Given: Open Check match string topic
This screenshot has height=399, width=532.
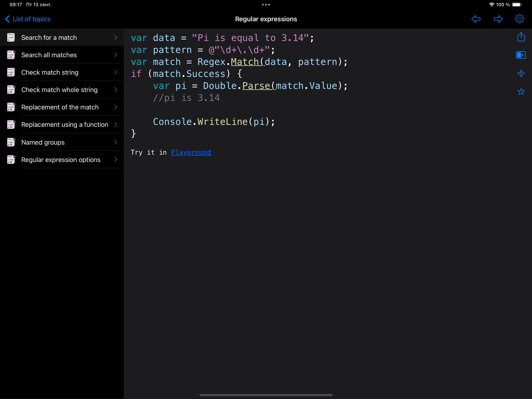Looking at the screenshot, I should click(62, 72).
